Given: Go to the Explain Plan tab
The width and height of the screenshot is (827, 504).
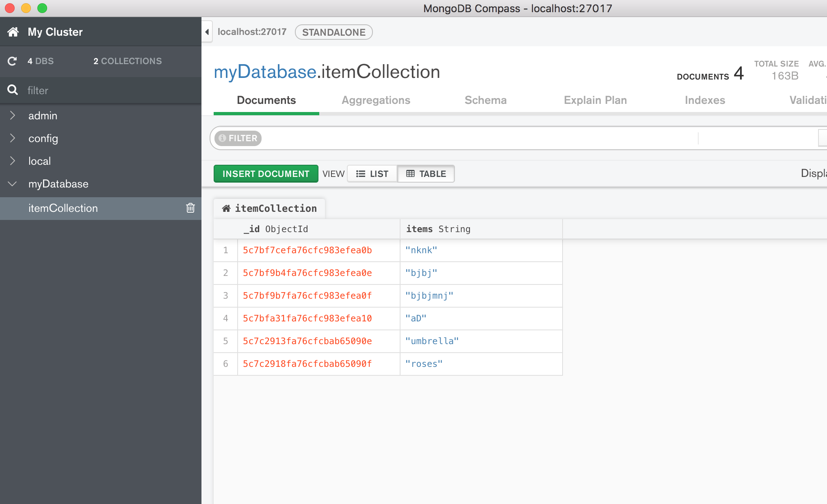Looking at the screenshot, I should click(x=595, y=100).
